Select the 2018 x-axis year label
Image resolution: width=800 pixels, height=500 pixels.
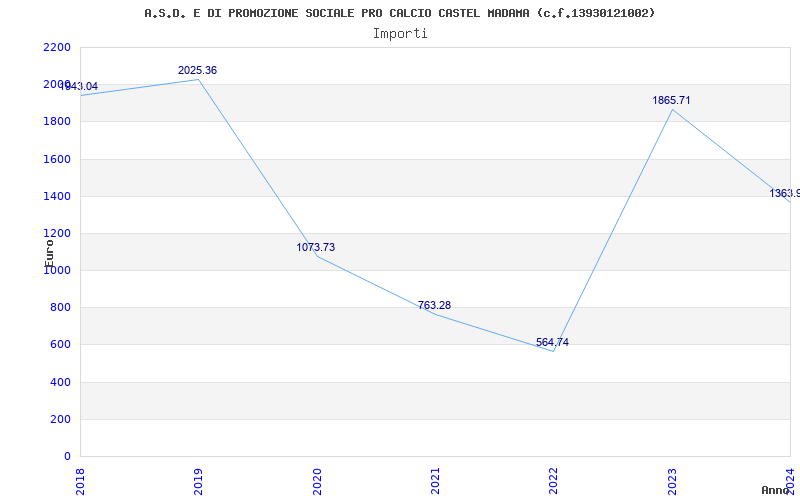coord(80,481)
